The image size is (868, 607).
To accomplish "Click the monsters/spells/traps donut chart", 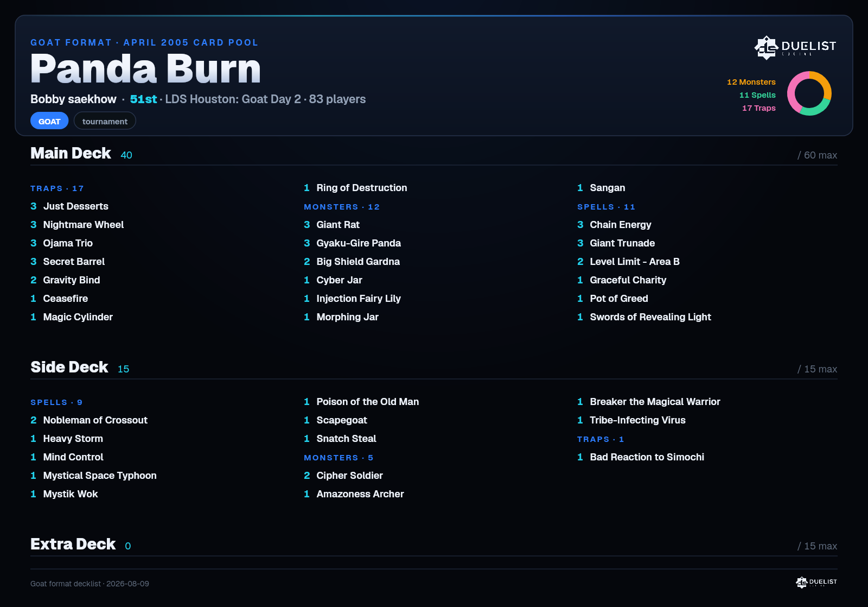I will point(809,93).
